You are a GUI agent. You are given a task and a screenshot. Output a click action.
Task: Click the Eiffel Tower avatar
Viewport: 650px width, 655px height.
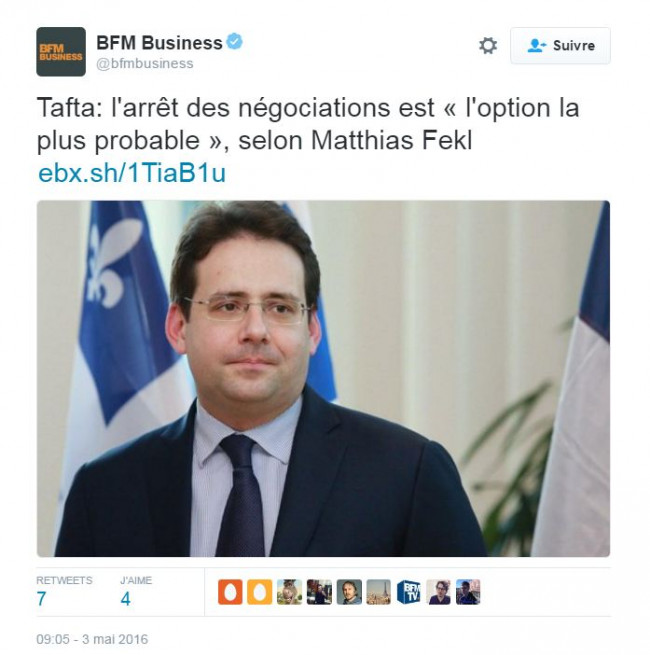click(379, 592)
